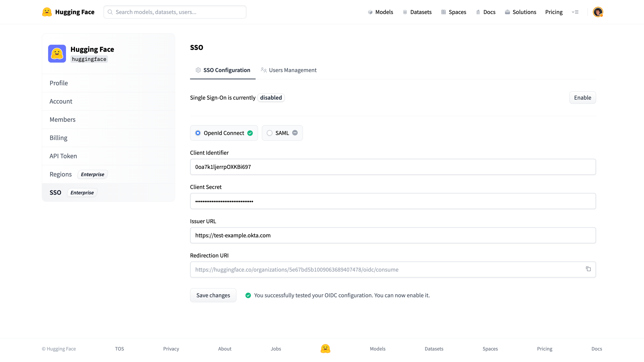Click the Hugging Face logo icon

point(47,12)
